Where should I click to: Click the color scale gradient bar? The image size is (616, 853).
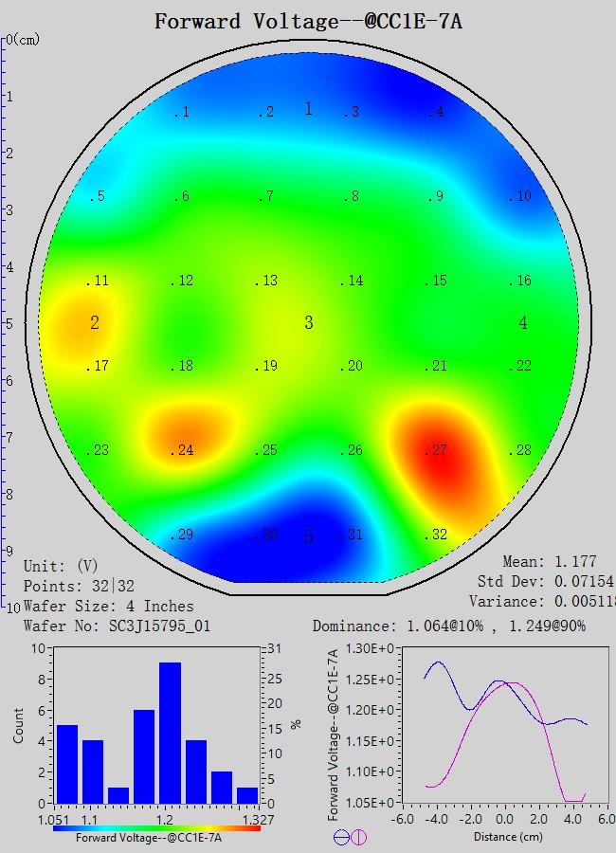tap(156, 827)
